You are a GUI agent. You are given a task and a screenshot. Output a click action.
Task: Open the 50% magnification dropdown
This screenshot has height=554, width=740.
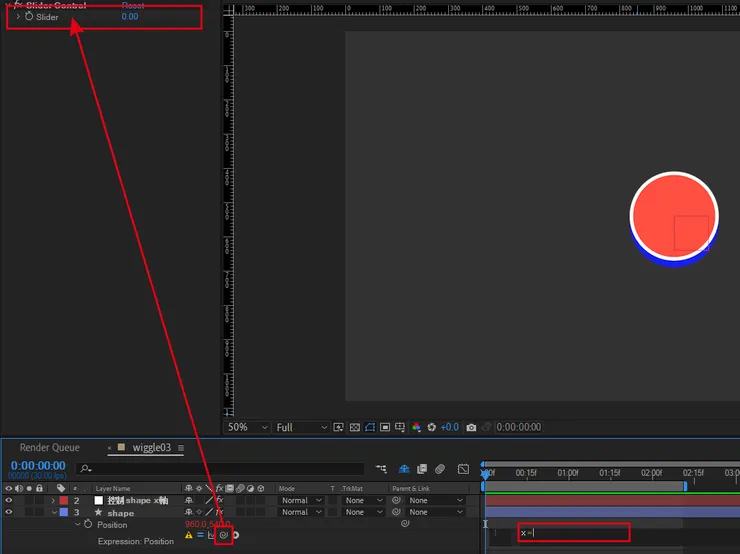[x=246, y=427]
